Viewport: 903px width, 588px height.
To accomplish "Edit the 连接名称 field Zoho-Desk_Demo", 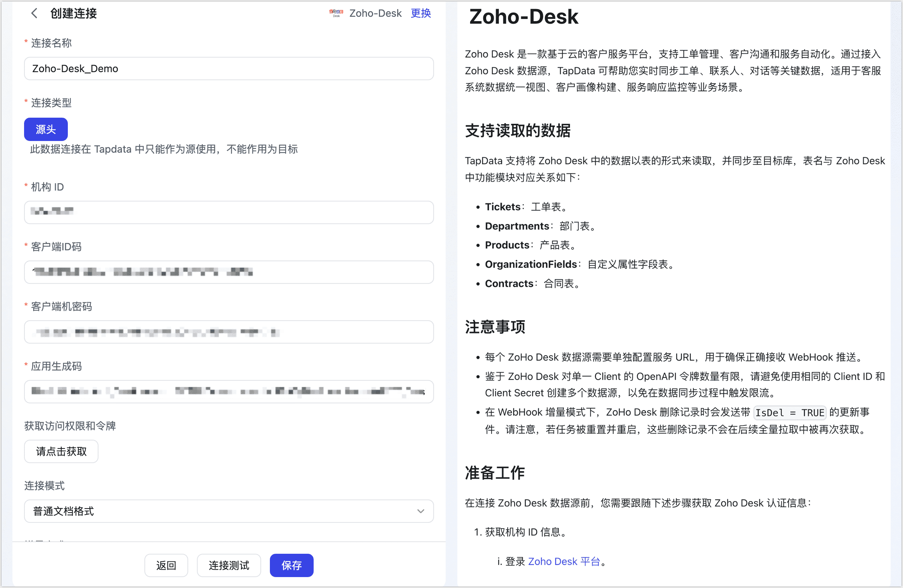I will (228, 68).
